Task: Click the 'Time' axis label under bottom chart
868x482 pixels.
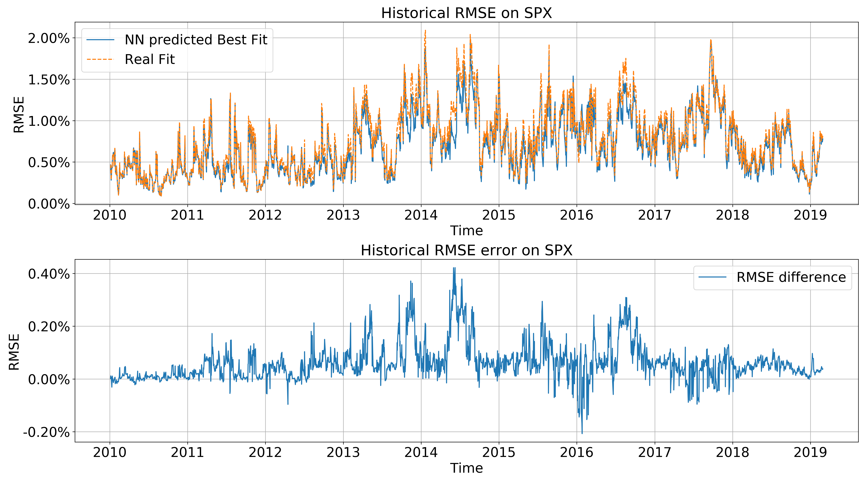Action: pos(466,468)
